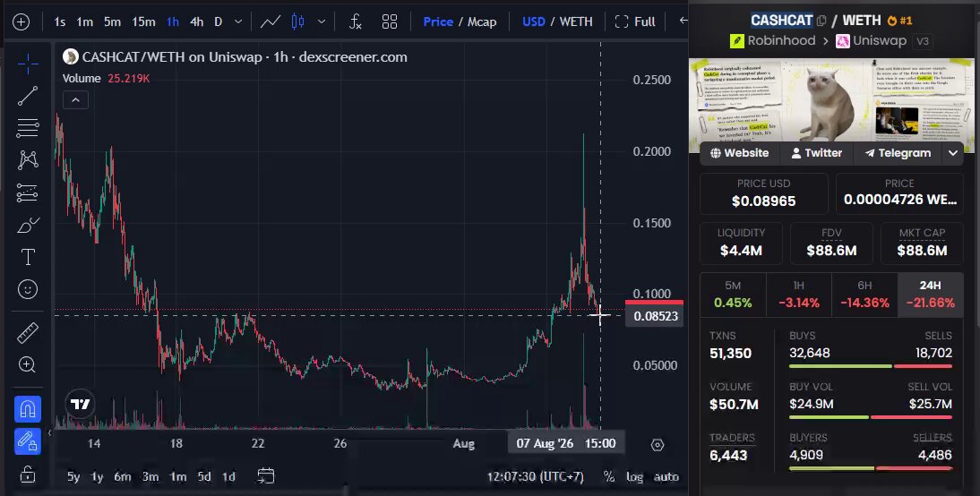Select the 5M stats tab
The image size is (980, 496).
733,295
